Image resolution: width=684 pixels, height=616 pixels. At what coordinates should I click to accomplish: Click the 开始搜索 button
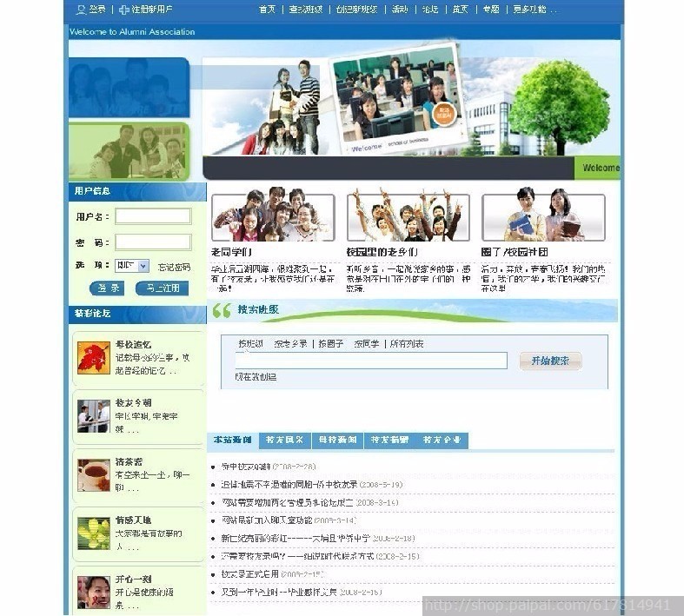550,361
